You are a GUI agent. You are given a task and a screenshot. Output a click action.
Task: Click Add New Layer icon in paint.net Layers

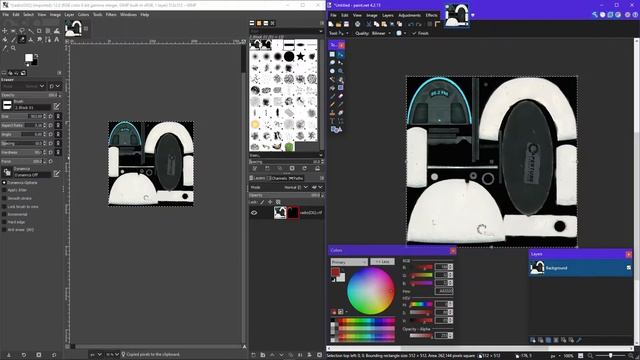pos(533,340)
